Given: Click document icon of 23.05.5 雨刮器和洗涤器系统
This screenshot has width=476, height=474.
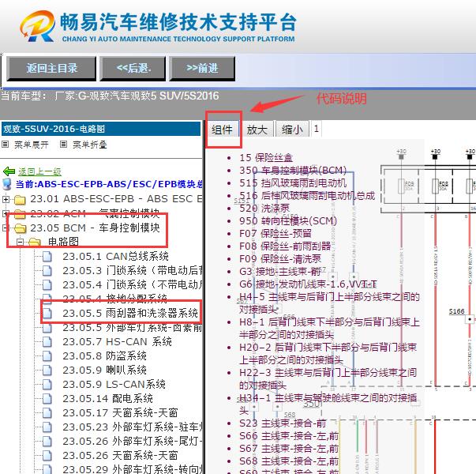Looking at the screenshot, I should [x=47, y=313].
